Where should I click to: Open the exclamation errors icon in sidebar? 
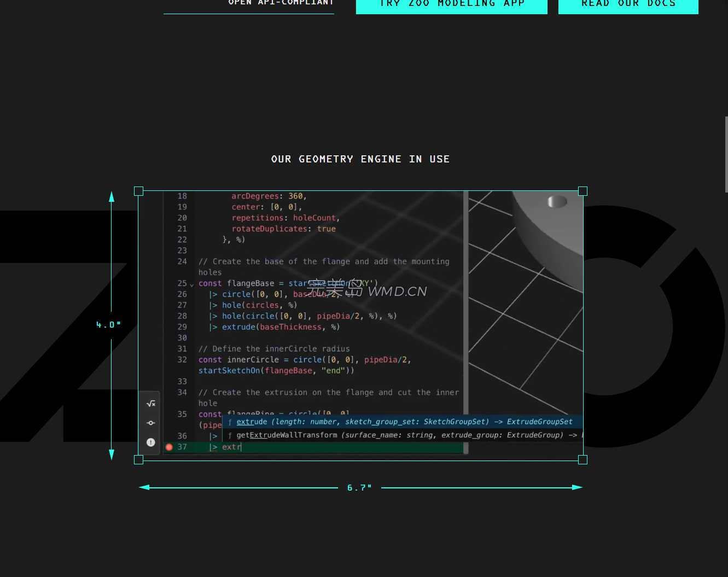[x=151, y=442]
